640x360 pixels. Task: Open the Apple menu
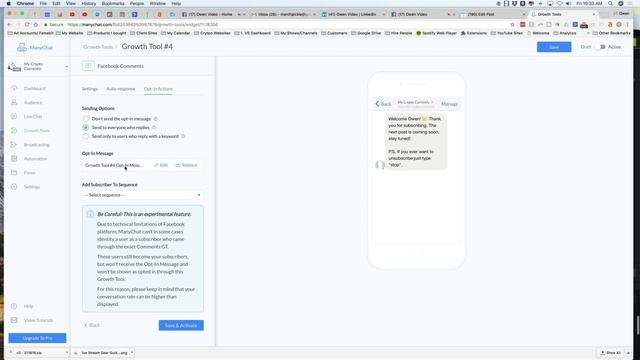pos(8,3)
